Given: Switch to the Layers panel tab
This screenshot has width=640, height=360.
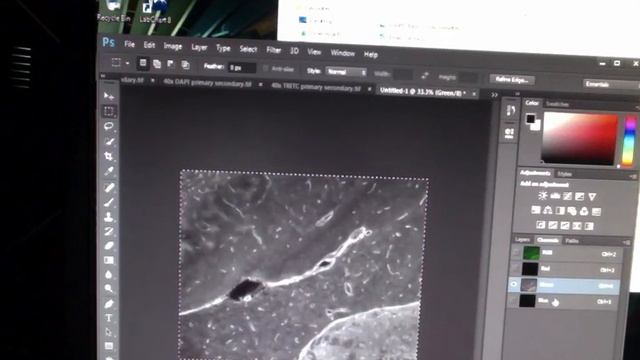Looking at the screenshot, I should pos(522,240).
